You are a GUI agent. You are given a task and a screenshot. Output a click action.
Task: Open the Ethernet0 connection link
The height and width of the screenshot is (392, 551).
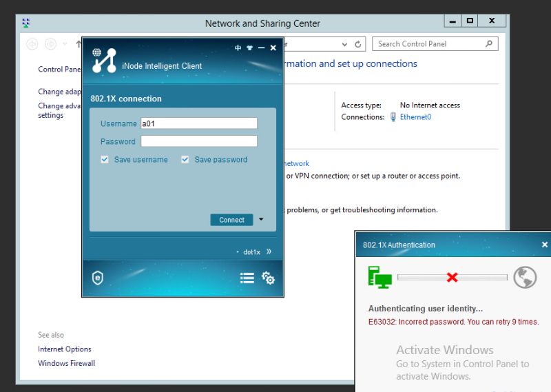(x=415, y=117)
